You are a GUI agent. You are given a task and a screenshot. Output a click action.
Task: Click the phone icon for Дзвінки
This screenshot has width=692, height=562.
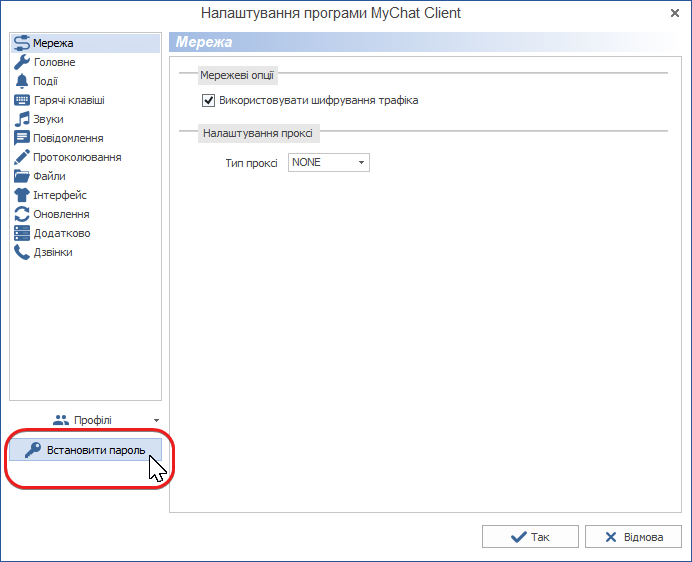[22, 252]
